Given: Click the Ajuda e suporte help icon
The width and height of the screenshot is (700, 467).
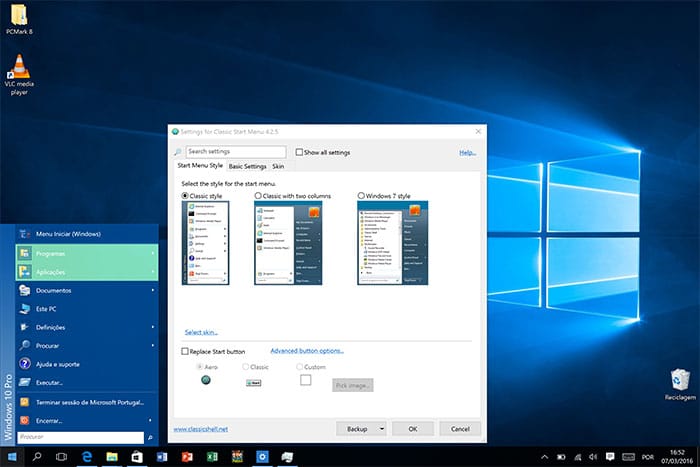Looking at the screenshot, I should (25, 364).
